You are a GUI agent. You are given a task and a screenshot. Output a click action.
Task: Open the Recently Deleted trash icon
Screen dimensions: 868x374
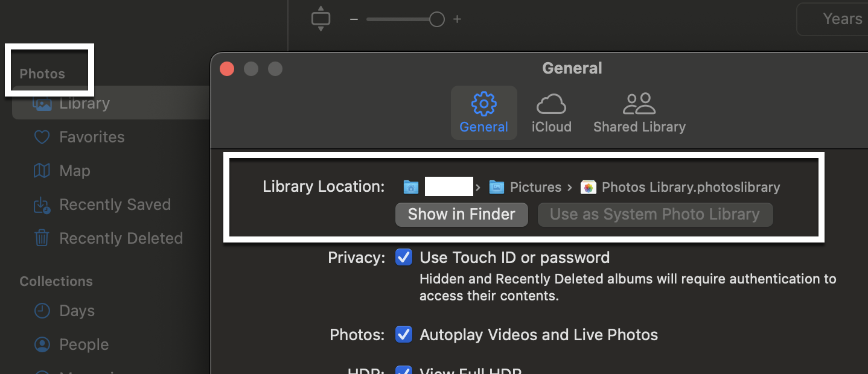pyautogui.click(x=42, y=239)
